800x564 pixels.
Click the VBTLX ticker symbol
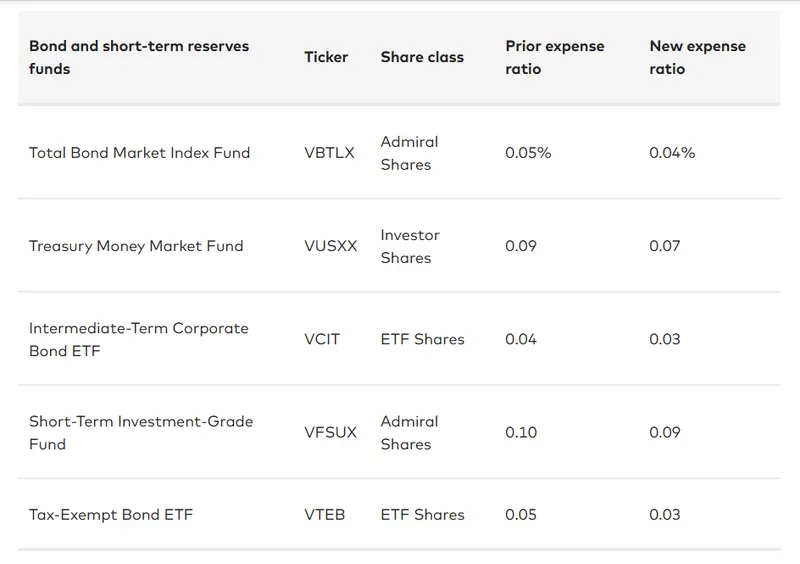coord(329,153)
